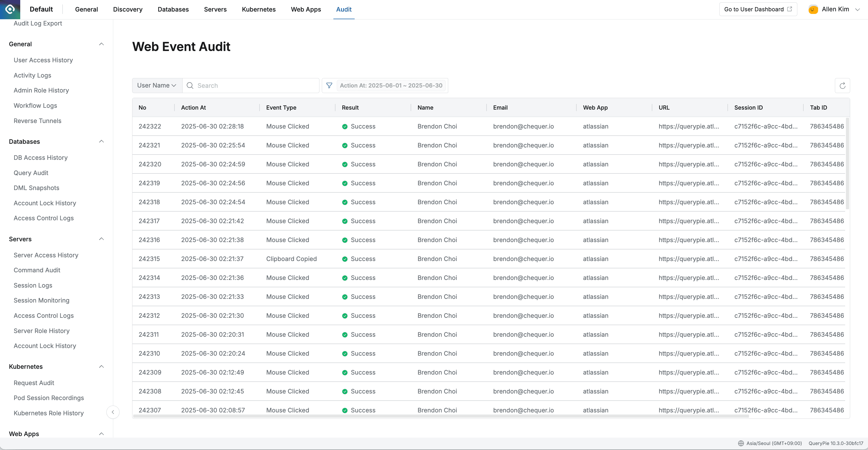The width and height of the screenshot is (868, 450).
Task: Switch to the Web Apps tab
Action: point(306,9)
